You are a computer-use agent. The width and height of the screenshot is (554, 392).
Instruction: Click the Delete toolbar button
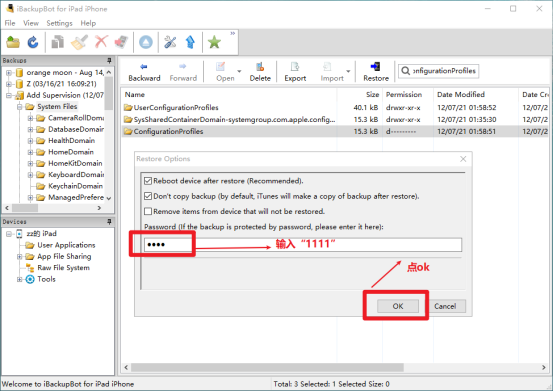[260, 72]
